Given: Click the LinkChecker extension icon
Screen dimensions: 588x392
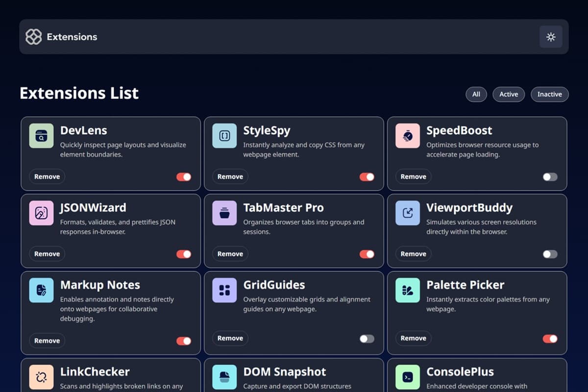Looking at the screenshot, I should [41, 377].
